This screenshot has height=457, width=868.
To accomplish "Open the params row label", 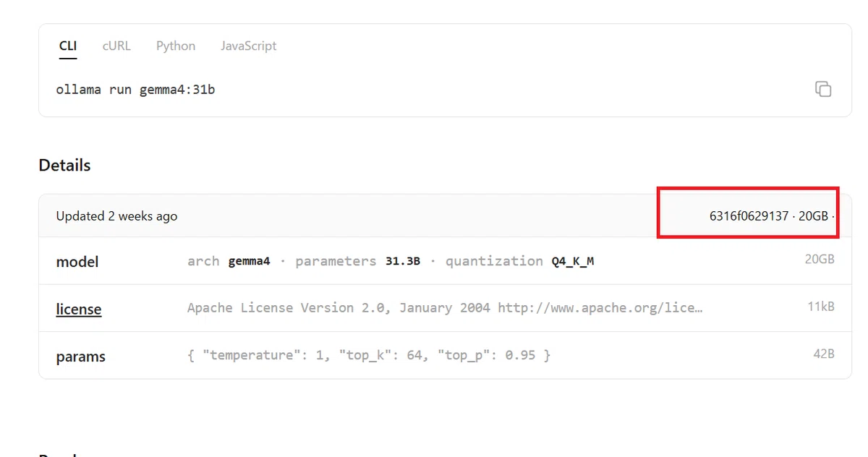I will (80, 356).
